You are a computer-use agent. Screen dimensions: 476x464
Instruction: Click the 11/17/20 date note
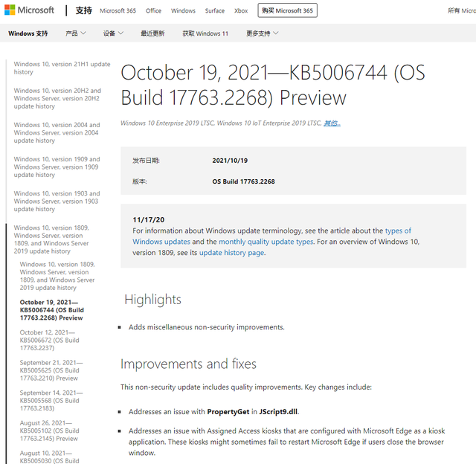click(149, 219)
